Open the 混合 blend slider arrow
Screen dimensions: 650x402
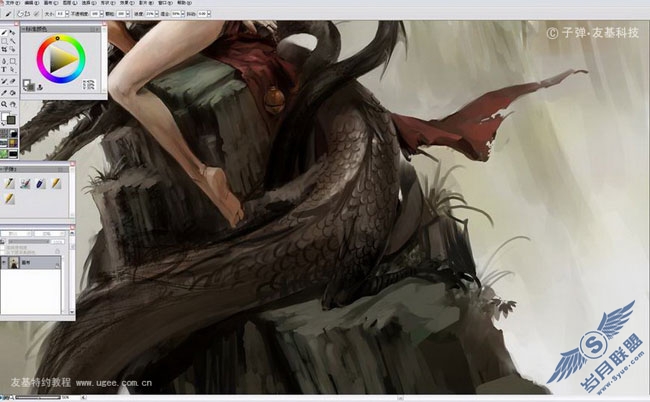(x=183, y=14)
